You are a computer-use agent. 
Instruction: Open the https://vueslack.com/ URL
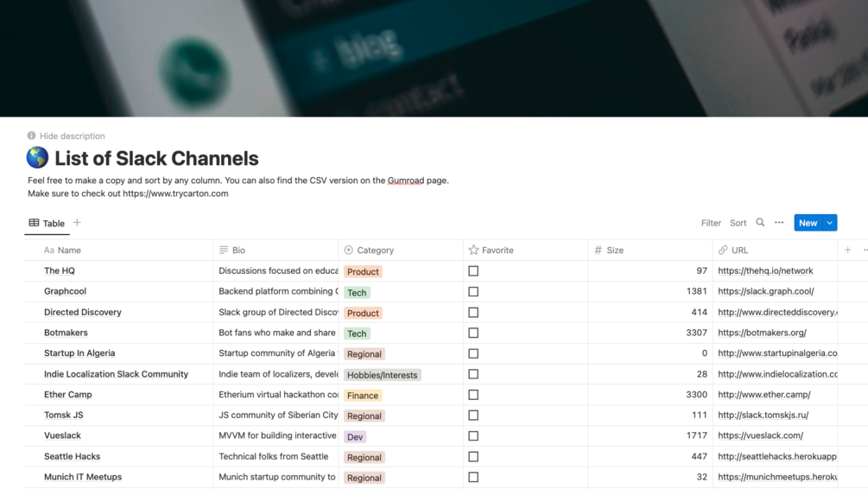point(761,435)
